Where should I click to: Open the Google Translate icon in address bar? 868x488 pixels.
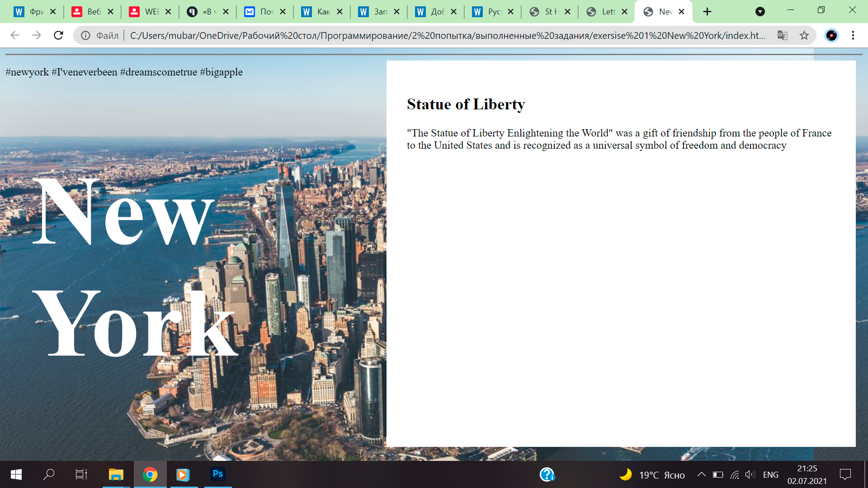[x=782, y=35]
